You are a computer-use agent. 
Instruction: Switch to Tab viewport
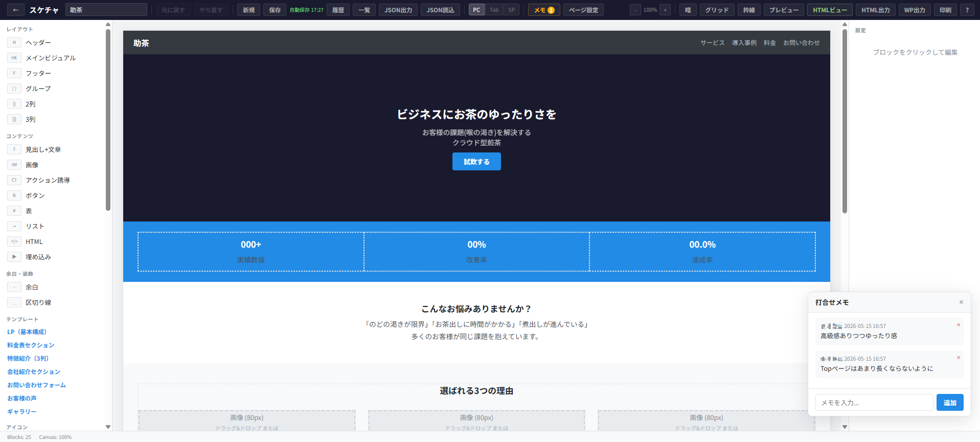(x=494, y=10)
